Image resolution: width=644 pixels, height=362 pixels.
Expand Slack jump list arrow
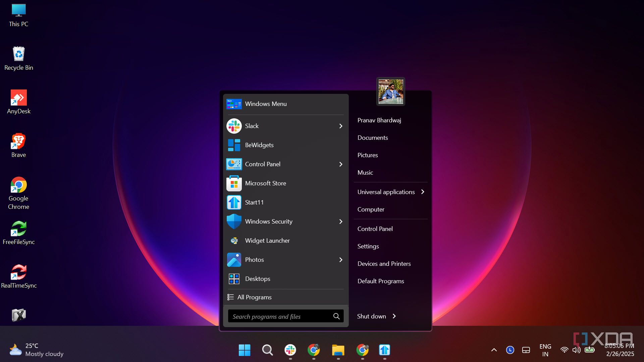(341, 126)
